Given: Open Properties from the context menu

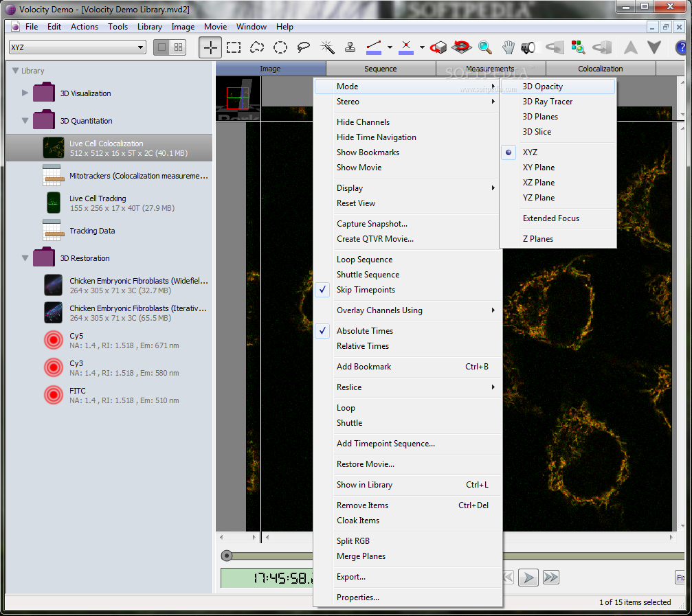Looking at the screenshot, I should (358, 597).
